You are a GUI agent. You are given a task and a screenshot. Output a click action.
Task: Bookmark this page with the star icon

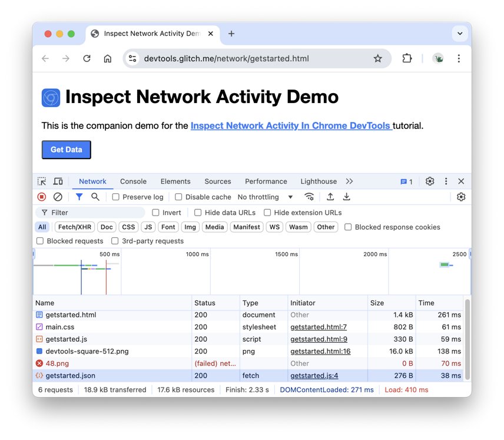(377, 58)
